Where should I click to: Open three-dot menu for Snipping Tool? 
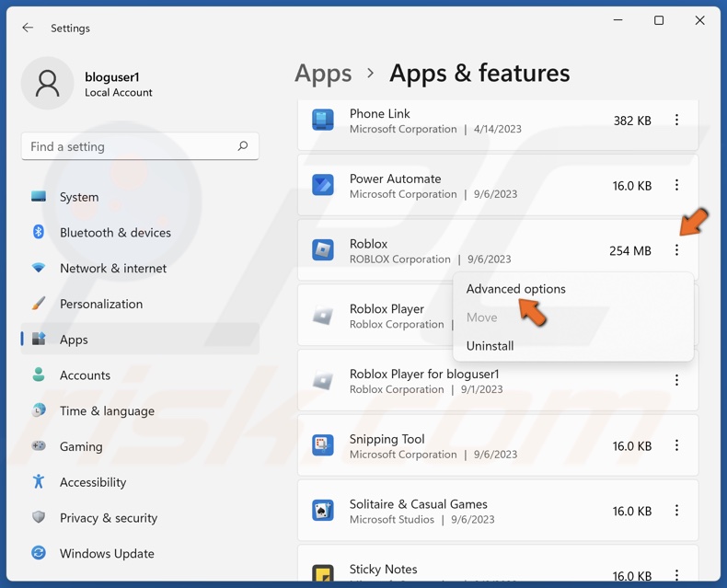pos(676,445)
